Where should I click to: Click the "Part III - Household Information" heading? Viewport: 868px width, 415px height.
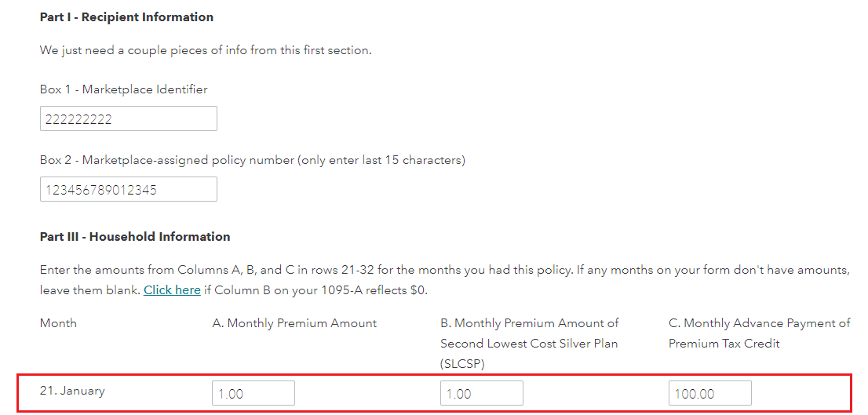click(135, 237)
